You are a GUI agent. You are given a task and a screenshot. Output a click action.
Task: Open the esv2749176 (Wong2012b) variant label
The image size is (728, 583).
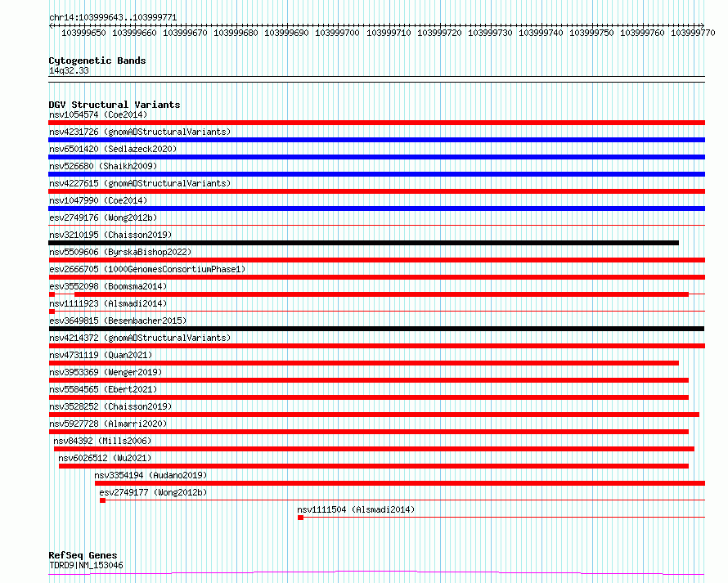tap(103, 218)
